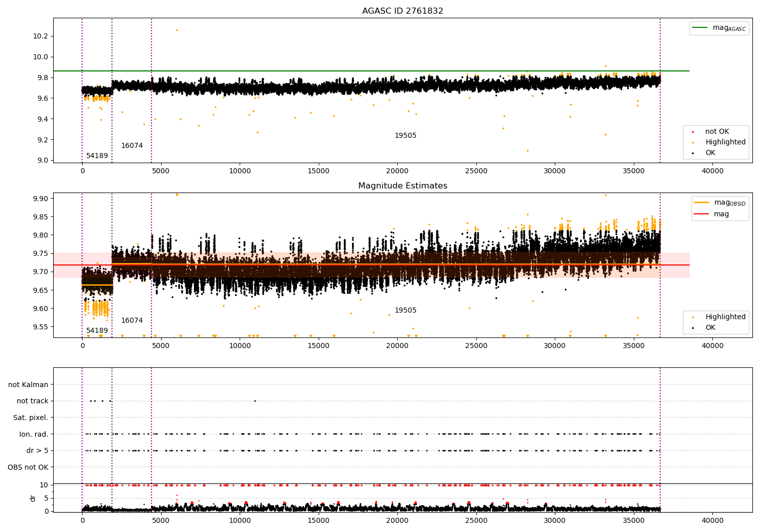Image resolution: width=760 pixels, height=532 pixels.
Task: Click the "Magnitude Estimates" plot title
Action: point(402,186)
